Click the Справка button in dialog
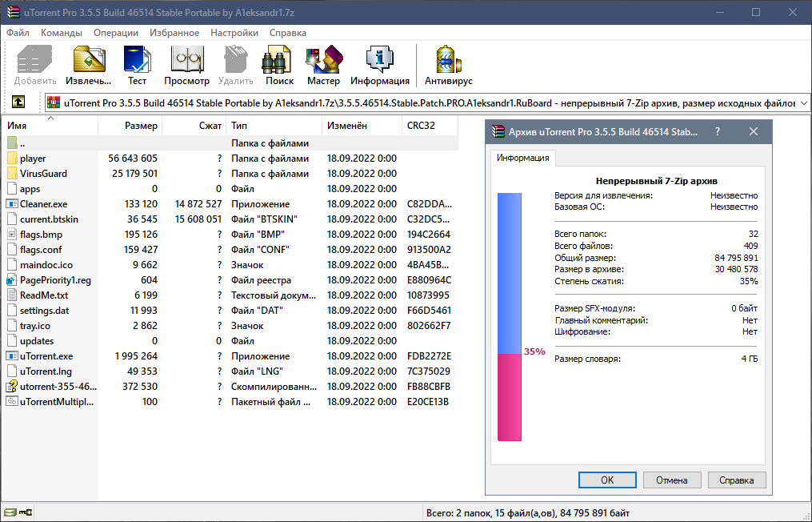 (736, 480)
